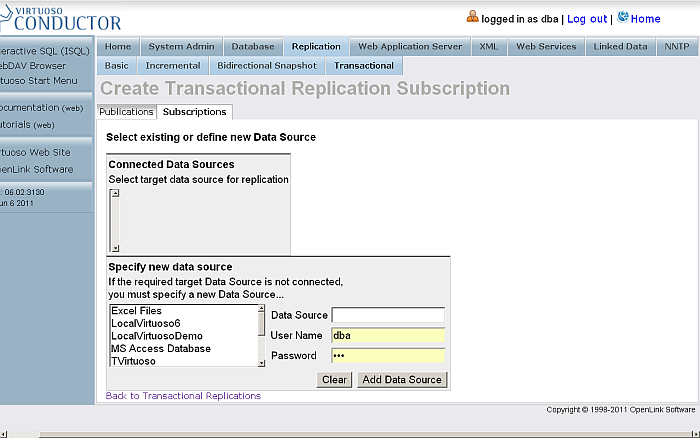Open the Replication main tab
This screenshot has height=438, width=700.
coord(316,46)
